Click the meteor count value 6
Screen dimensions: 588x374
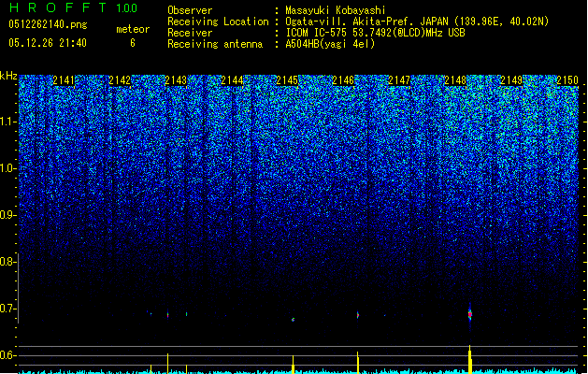133,43
